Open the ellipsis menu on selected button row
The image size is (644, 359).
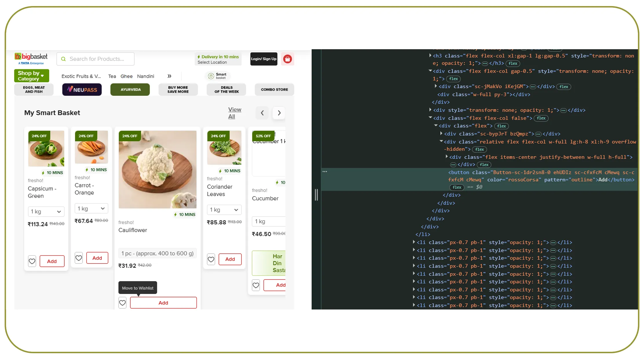[x=325, y=172]
